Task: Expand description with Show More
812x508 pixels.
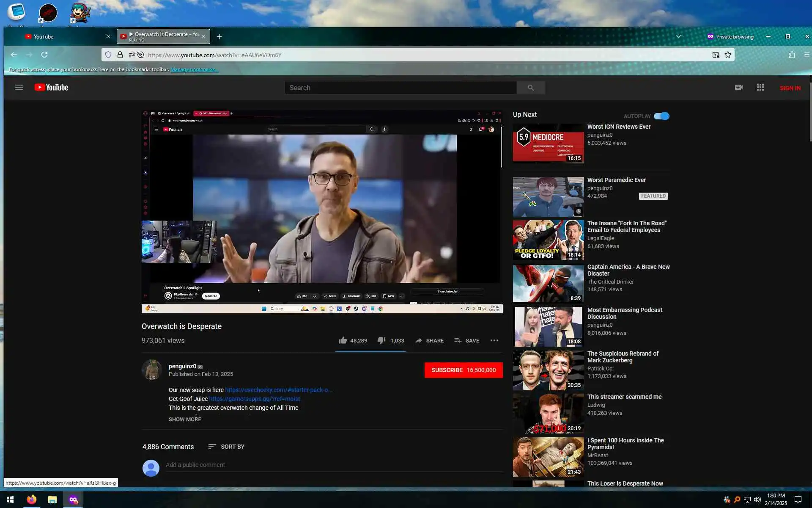Action: [185, 419]
